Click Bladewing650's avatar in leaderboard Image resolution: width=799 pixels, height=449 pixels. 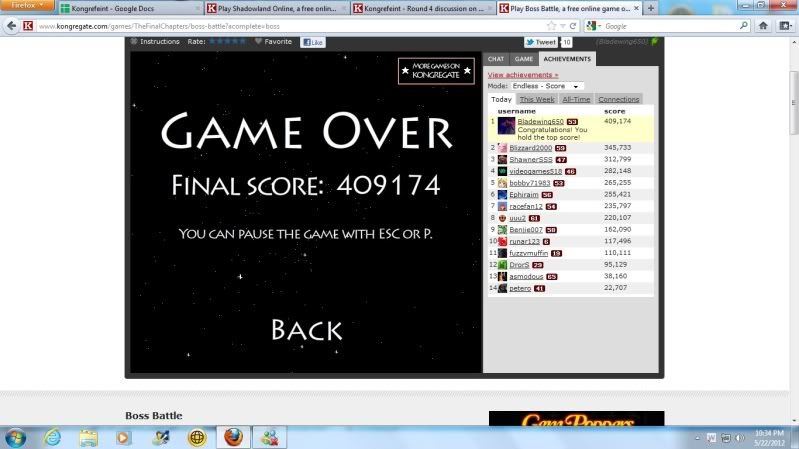(506, 126)
